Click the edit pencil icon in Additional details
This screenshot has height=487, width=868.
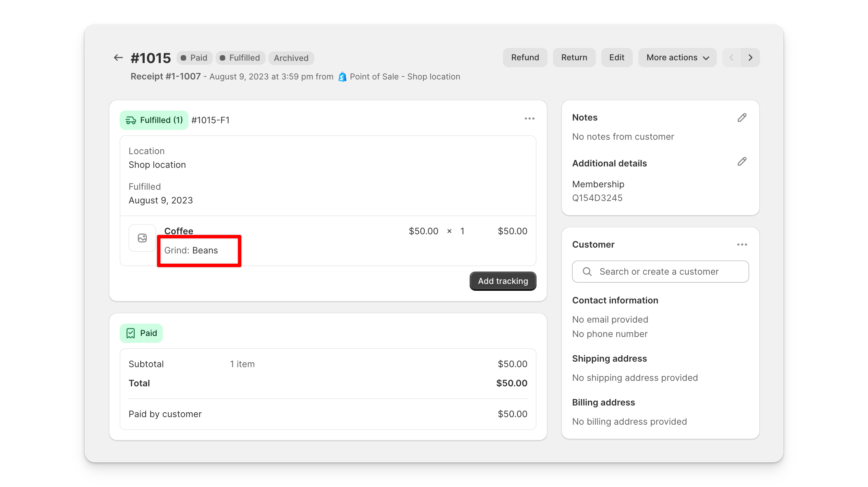pos(742,161)
